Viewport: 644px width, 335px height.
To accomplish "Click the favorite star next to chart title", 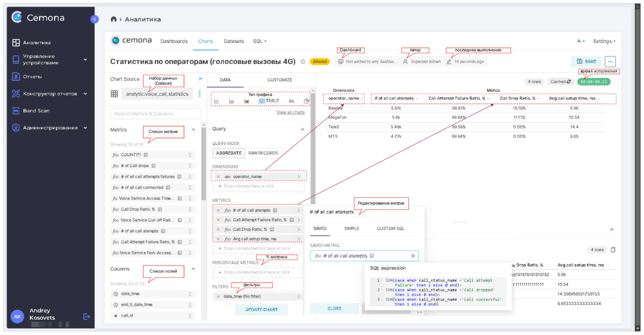I will tap(303, 62).
